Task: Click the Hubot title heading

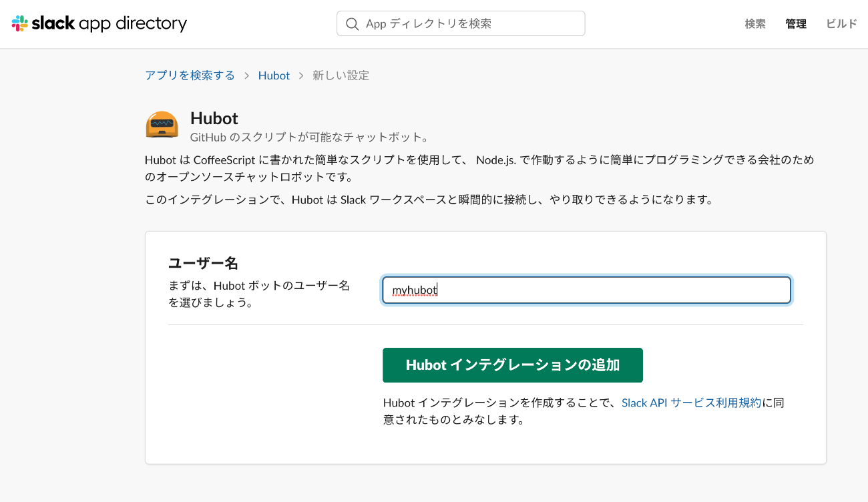Action: [x=214, y=118]
